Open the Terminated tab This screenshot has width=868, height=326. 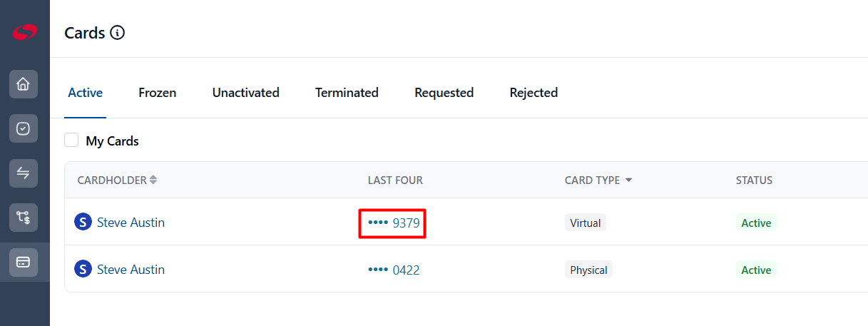pyautogui.click(x=347, y=93)
